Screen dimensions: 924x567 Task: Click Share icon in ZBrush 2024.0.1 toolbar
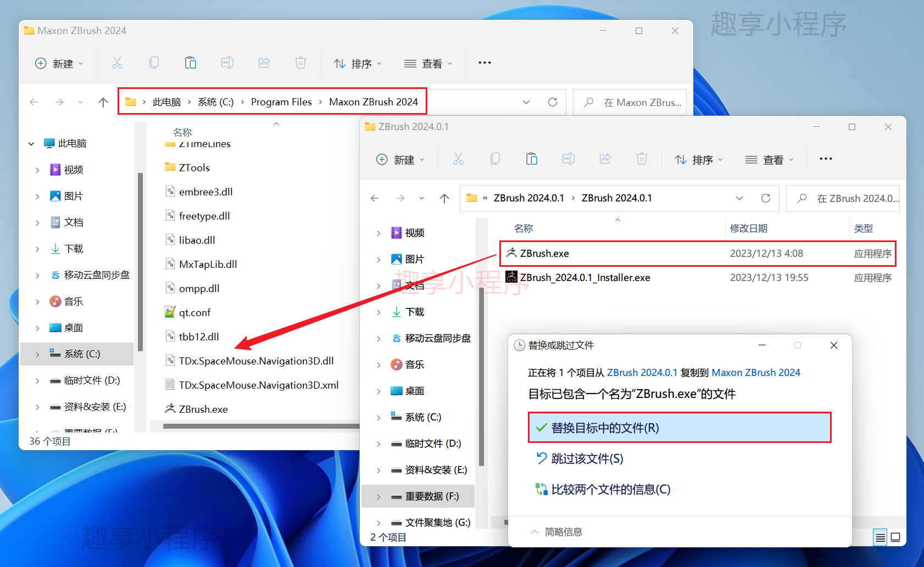605,159
